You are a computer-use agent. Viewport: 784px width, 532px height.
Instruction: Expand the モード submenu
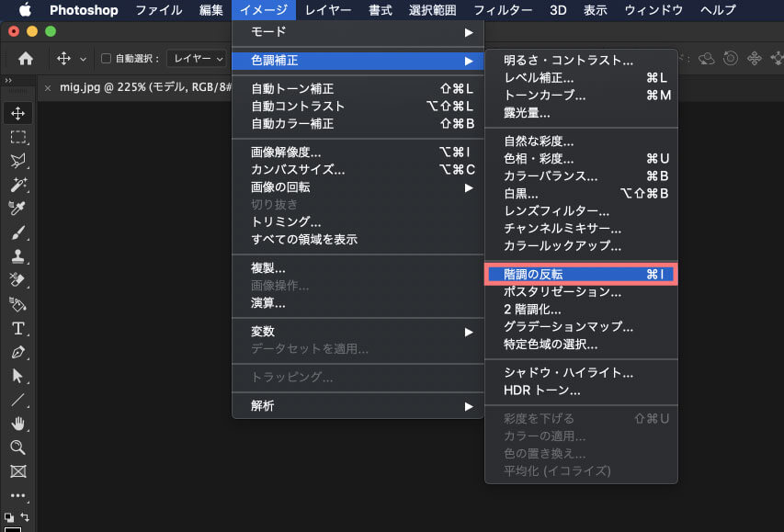(x=358, y=32)
